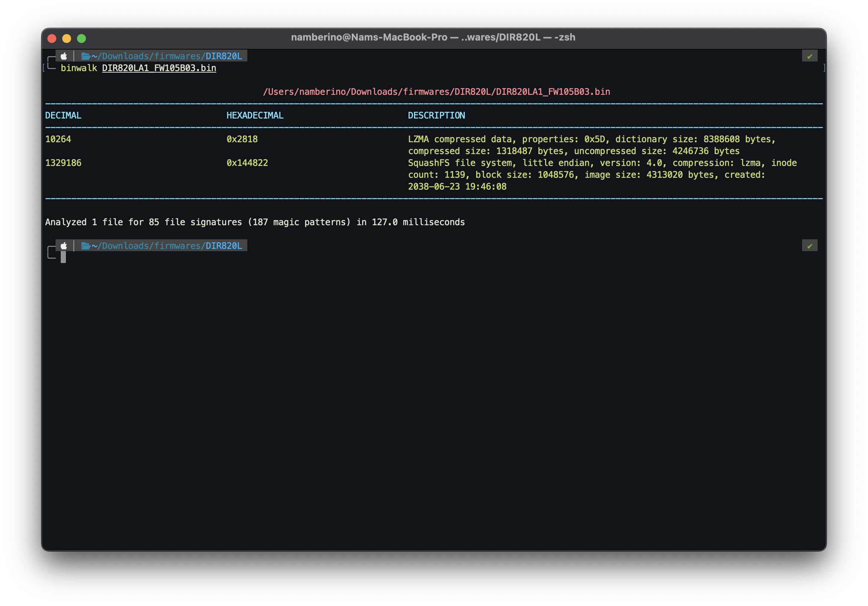868x606 pixels.
Task: Click the DECIMAL column header
Action: pos(63,115)
